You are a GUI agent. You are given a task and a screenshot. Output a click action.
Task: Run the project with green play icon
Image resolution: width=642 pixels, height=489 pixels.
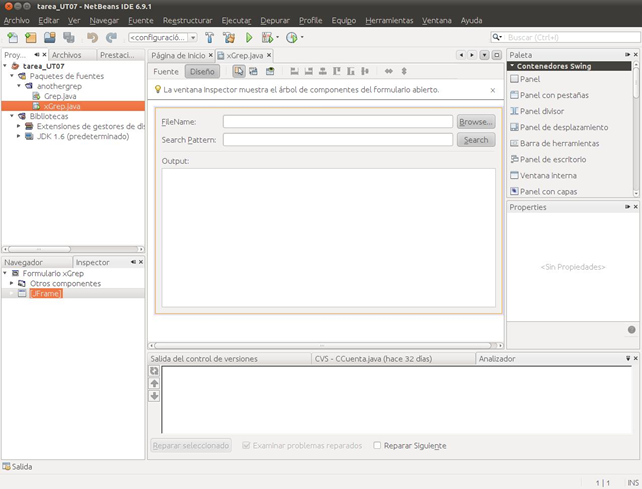point(249,38)
